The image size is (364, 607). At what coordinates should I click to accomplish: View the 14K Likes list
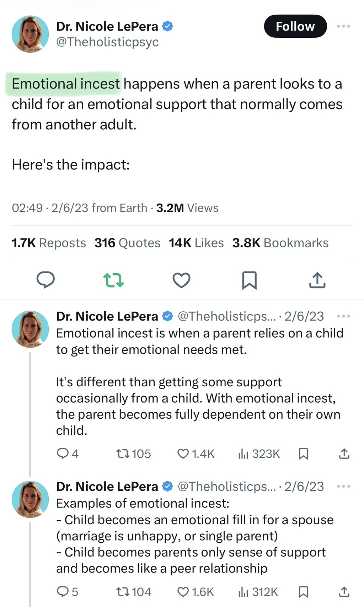coord(196,243)
